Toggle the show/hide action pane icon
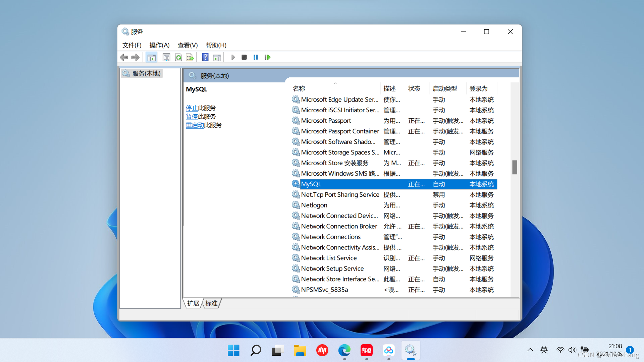Screen dimensions: 644x362 tap(217, 57)
